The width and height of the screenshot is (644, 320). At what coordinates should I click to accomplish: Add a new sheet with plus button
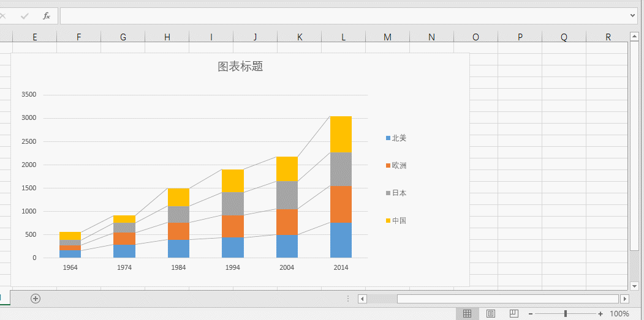(x=36, y=299)
